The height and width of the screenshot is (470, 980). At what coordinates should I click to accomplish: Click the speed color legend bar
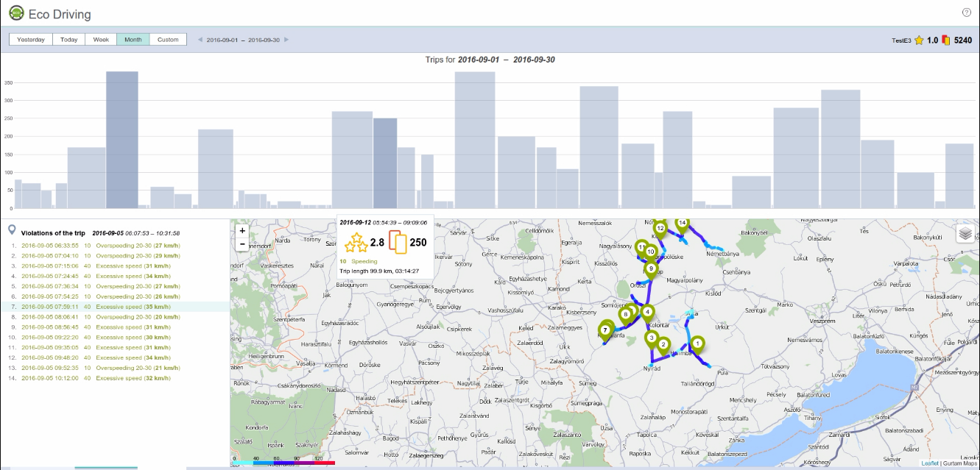(283, 463)
